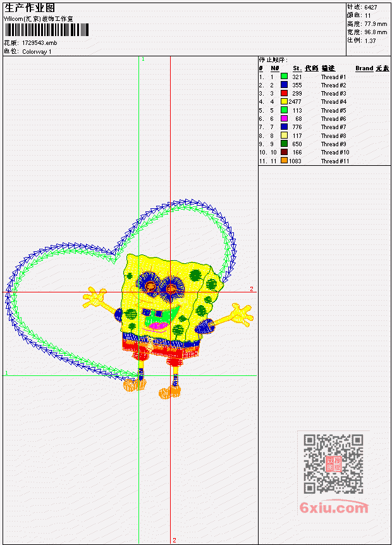Click stitch count 1083 for Thread #11
The image size is (392, 545).
pos(295,161)
